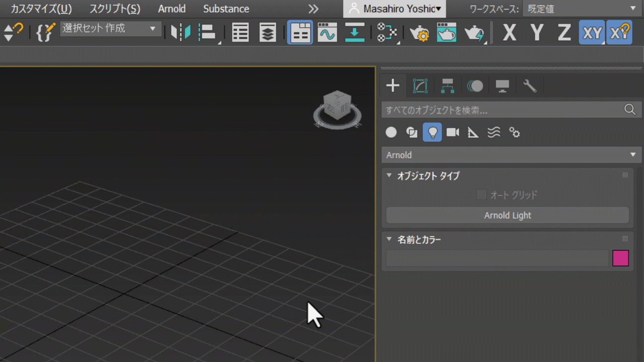The width and height of the screenshot is (644, 362).
Task: Restrict to X axis
Action: point(510,33)
